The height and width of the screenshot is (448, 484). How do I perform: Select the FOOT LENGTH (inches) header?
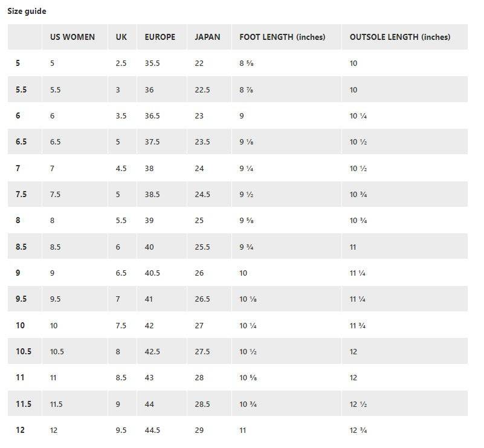tap(282, 37)
